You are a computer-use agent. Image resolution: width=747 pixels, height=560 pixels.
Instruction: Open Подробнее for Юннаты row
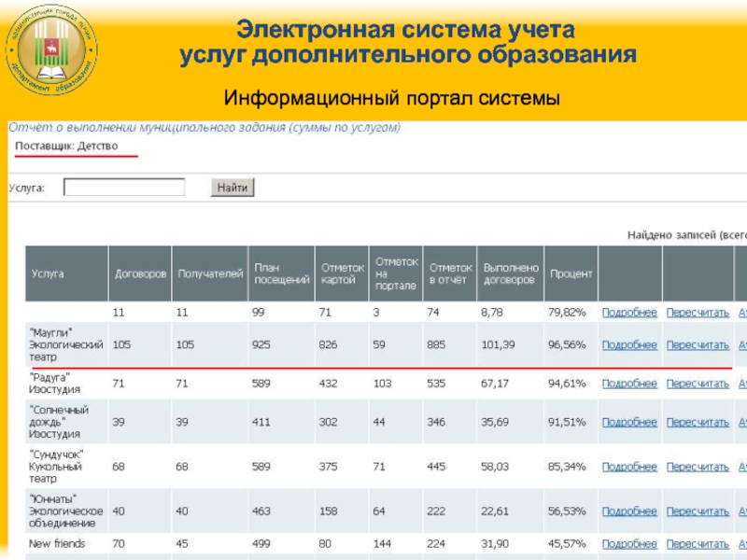tap(629, 511)
